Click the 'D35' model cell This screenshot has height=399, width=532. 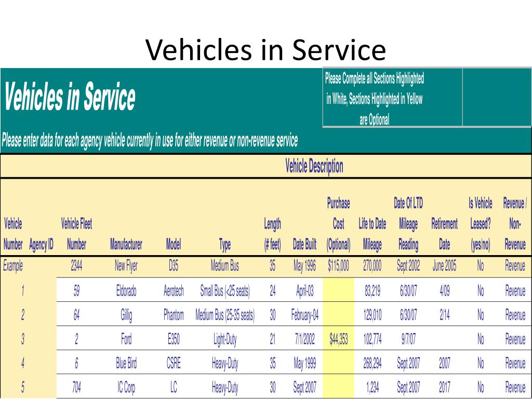click(x=174, y=265)
